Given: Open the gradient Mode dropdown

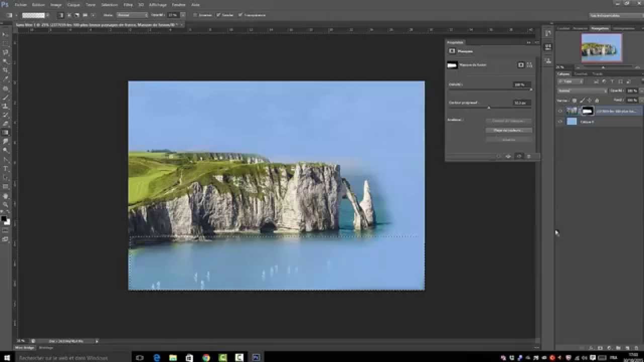Looking at the screenshot, I should click(132, 15).
